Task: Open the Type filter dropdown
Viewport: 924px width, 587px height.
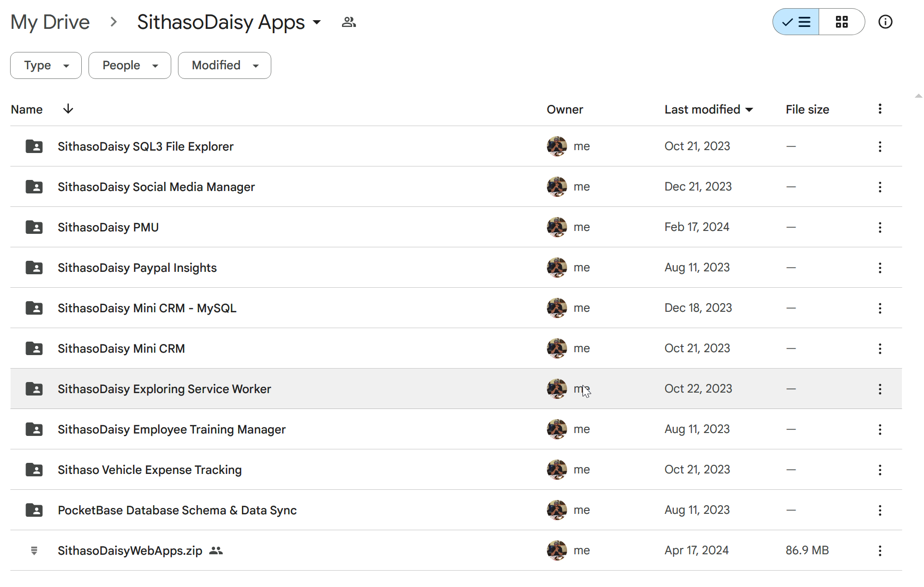Action: [x=46, y=65]
